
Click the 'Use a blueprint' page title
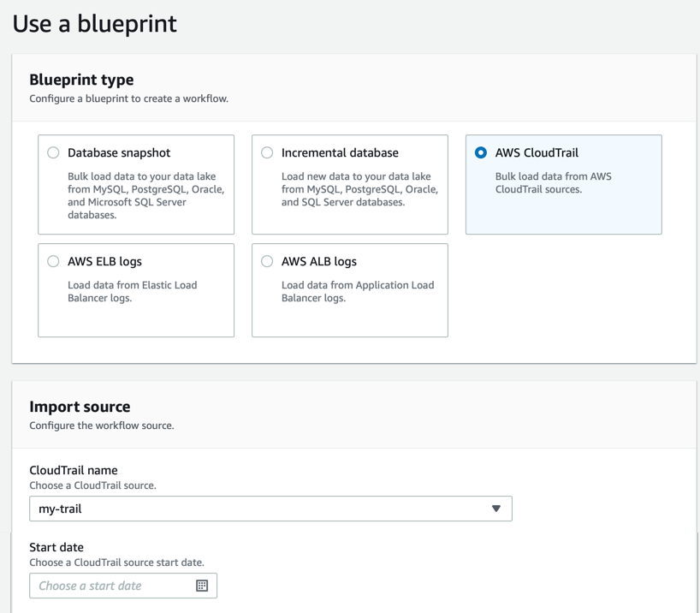[x=94, y=23]
